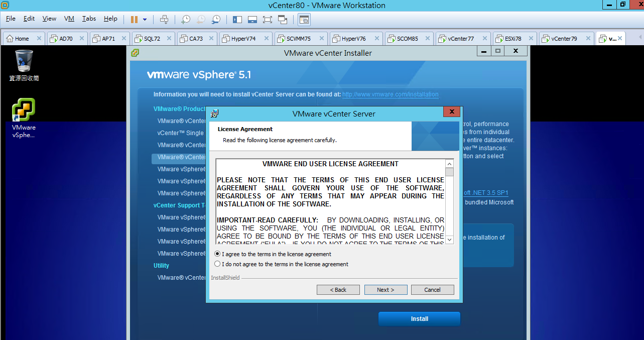Screen dimensions: 644x340
Task: Minimize the VMware vCenter Installer window
Action: pos(483,51)
